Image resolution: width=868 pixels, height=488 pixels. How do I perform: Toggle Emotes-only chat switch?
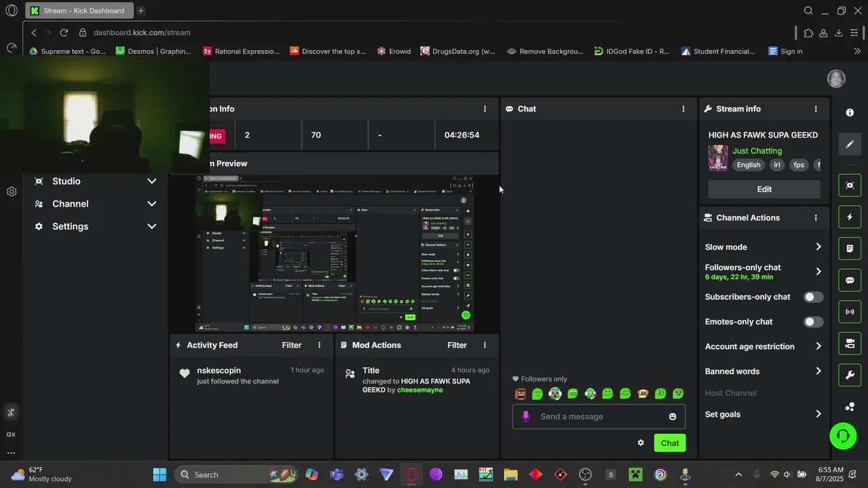813,322
